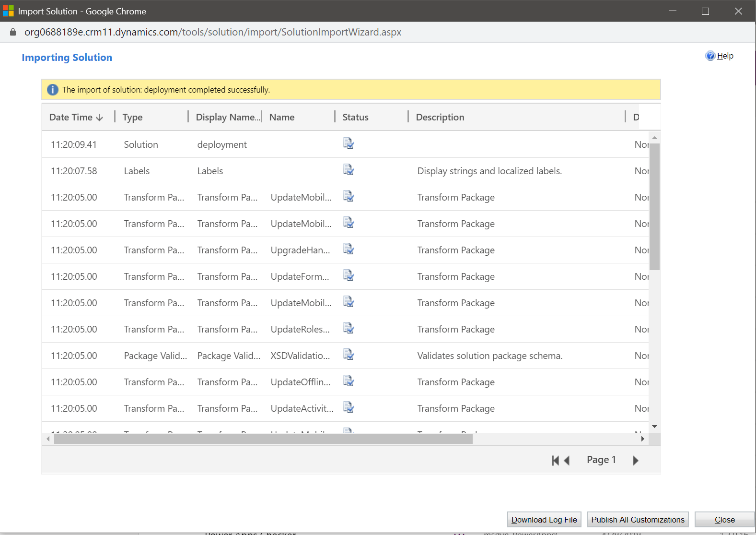
Task: Click the vertical scrollbar down arrow
Action: (654, 427)
